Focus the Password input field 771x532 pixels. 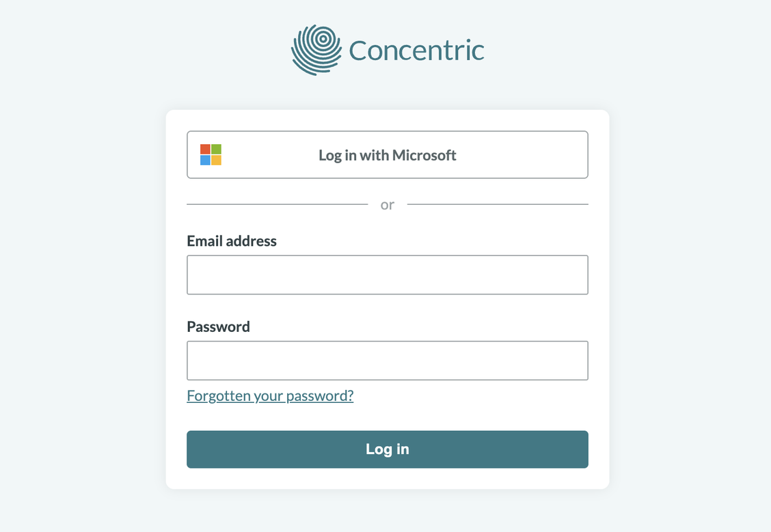click(387, 361)
